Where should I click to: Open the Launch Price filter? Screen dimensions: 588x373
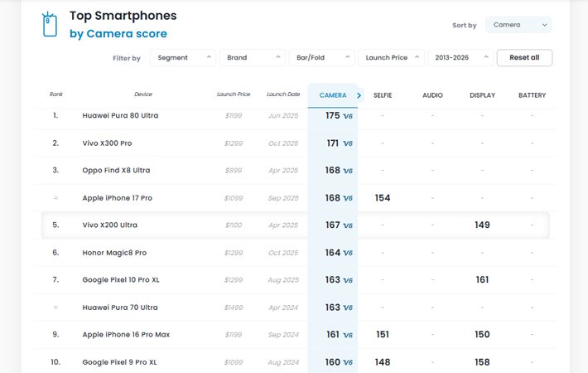pyautogui.click(x=391, y=58)
